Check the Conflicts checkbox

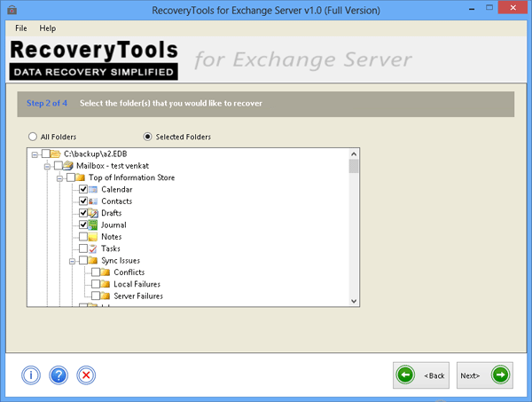coord(96,272)
